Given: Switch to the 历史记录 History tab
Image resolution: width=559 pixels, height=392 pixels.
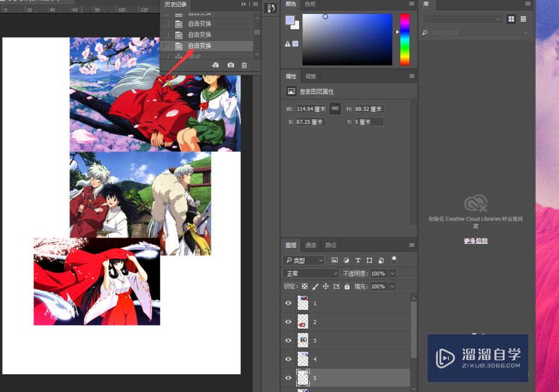Looking at the screenshot, I should [176, 4].
